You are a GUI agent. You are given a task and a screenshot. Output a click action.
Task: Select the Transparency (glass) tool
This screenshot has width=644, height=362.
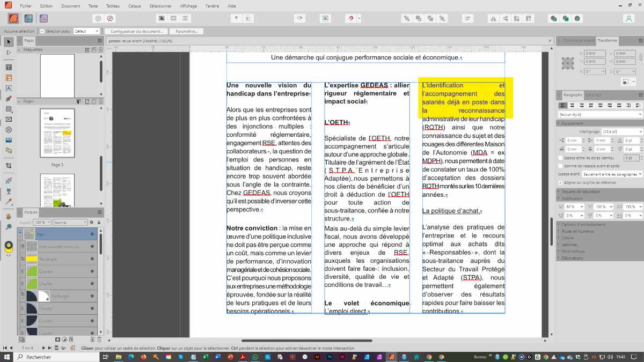click(x=9, y=191)
